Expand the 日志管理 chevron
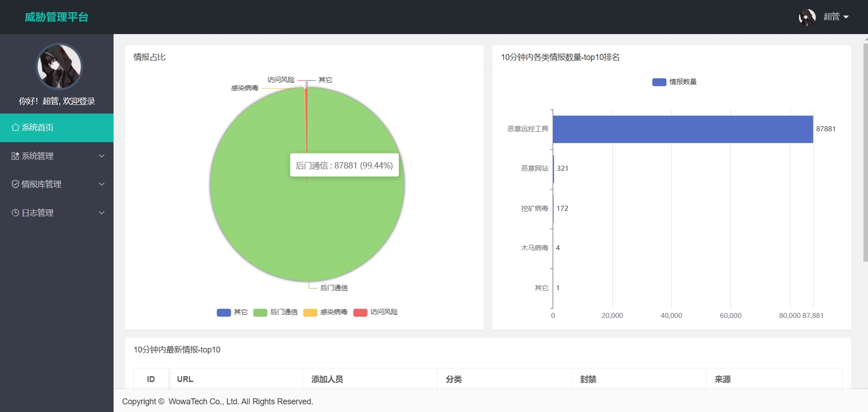Image resolution: width=868 pixels, height=412 pixels. click(x=102, y=213)
